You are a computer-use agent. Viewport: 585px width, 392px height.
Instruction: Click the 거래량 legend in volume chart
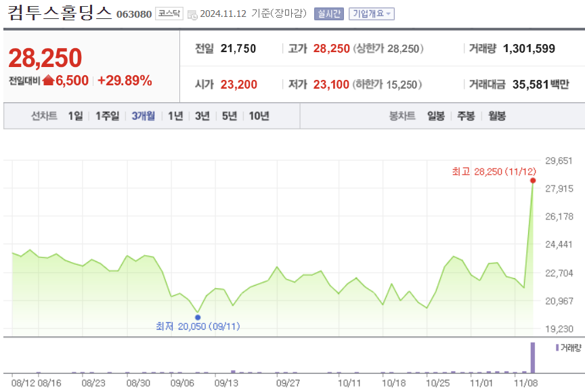pos(569,347)
